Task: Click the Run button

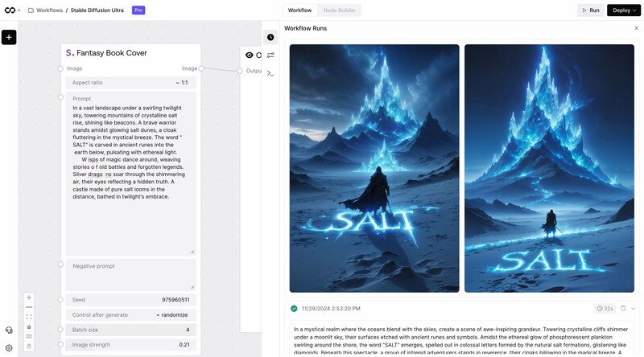Action: point(591,10)
